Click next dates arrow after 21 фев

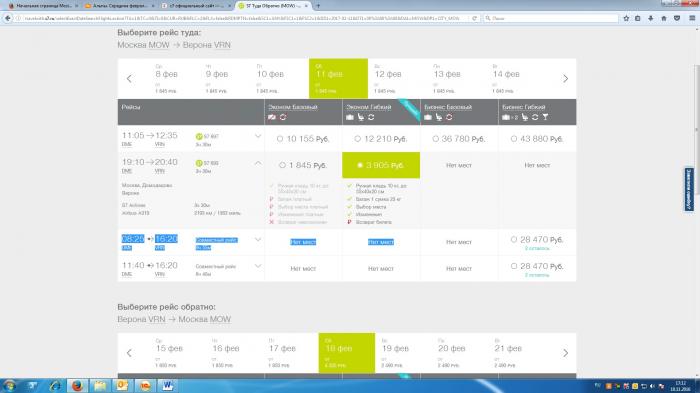[x=565, y=353]
